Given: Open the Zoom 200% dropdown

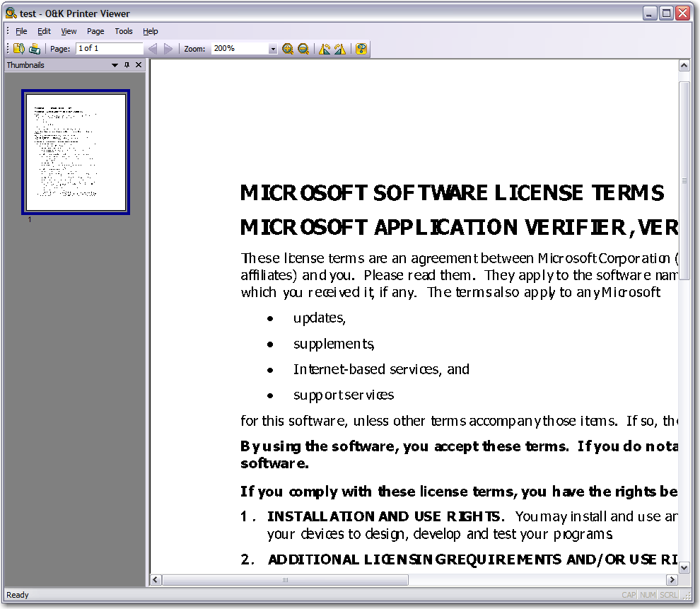Looking at the screenshot, I should 273,49.
